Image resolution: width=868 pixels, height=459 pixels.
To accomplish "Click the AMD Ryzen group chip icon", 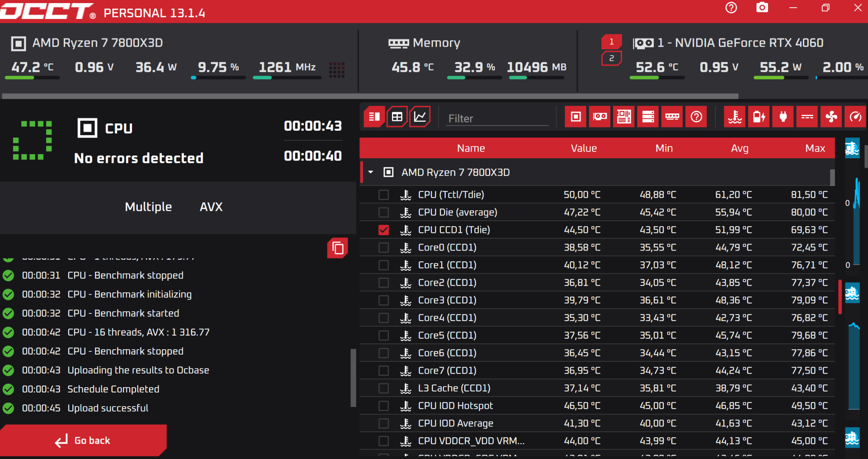I will coord(388,172).
